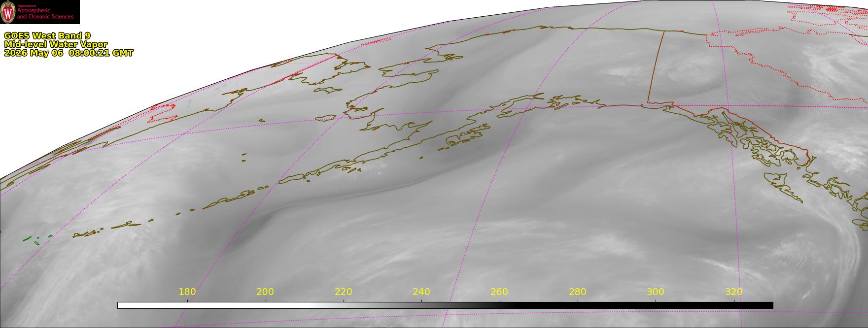Click the 300 label on the colorbar

tap(656, 292)
